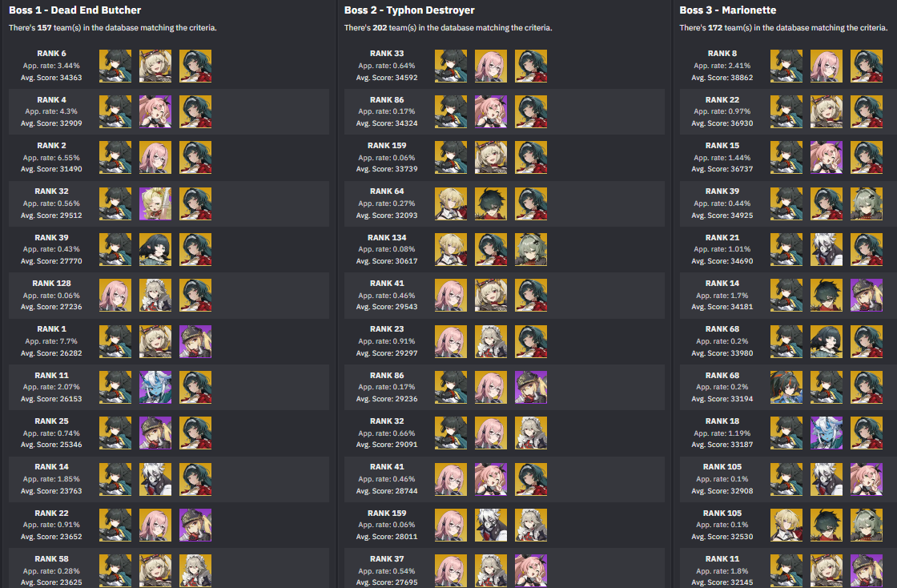Click the green-haired third character in Typhon Destroyer Rank 134
The width and height of the screenshot is (897, 588).
[530, 249]
